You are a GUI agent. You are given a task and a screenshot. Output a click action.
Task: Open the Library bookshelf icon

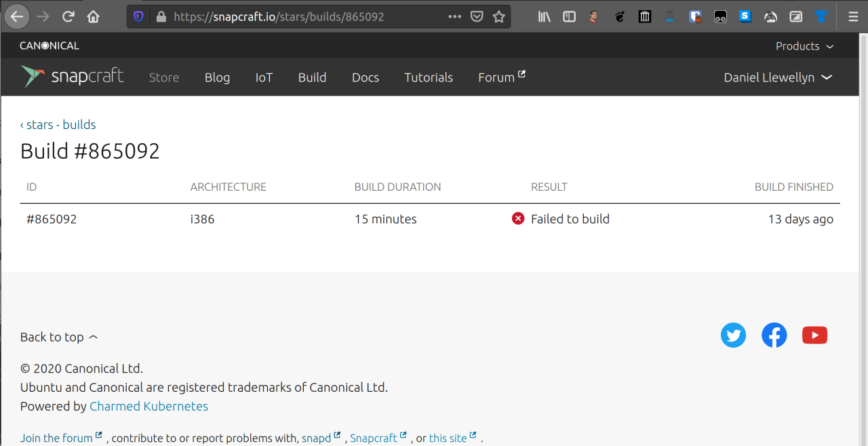coord(545,16)
